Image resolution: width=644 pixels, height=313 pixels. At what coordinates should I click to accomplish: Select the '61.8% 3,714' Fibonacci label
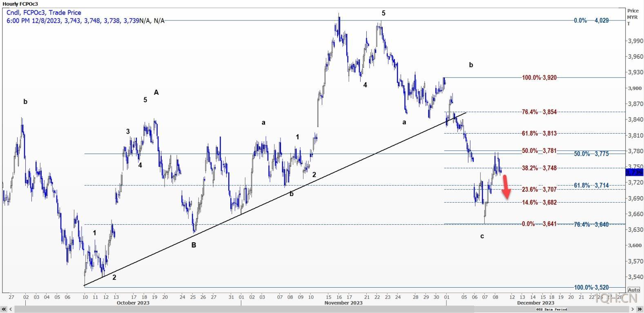tap(591, 186)
